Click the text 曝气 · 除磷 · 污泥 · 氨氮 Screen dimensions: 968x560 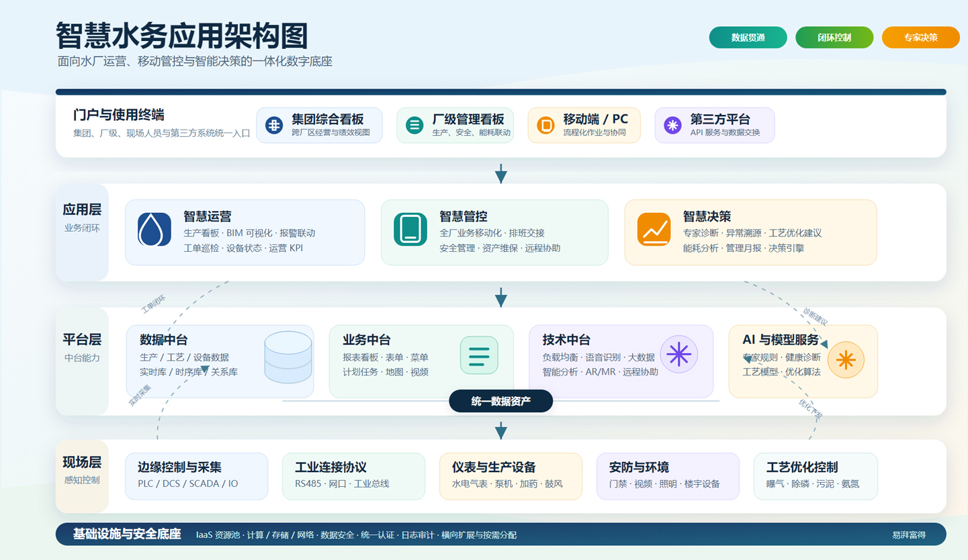pos(813,483)
